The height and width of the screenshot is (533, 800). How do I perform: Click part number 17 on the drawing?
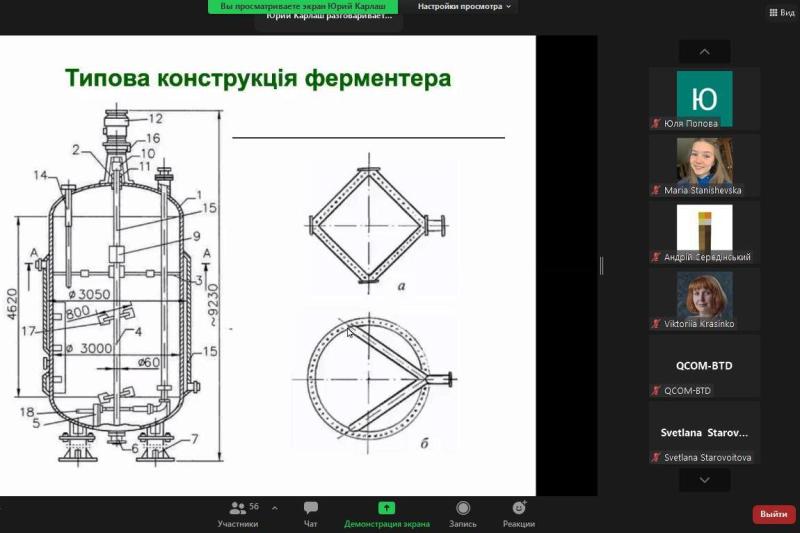tap(28, 331)
